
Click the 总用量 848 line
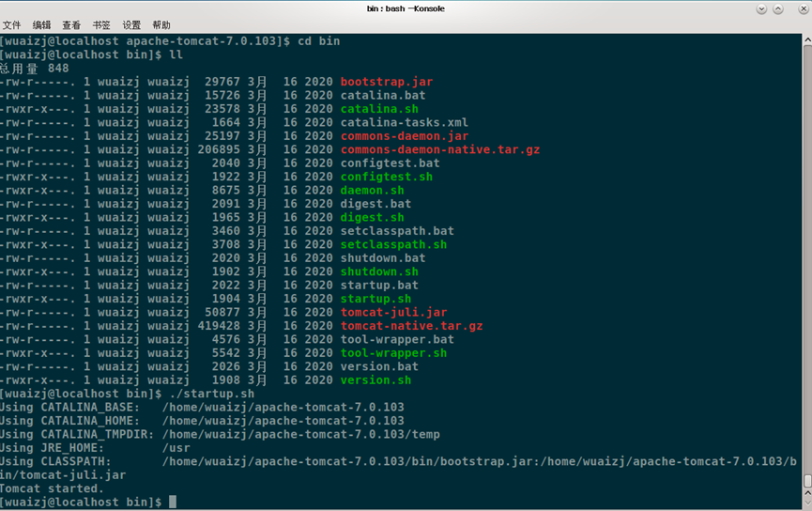click(34, 69)
